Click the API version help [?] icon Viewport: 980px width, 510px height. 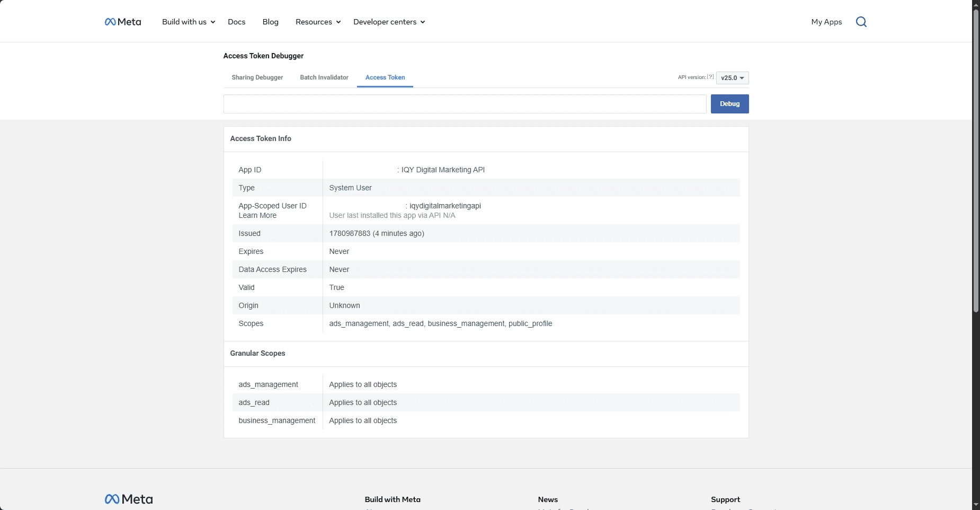(710, 77)
